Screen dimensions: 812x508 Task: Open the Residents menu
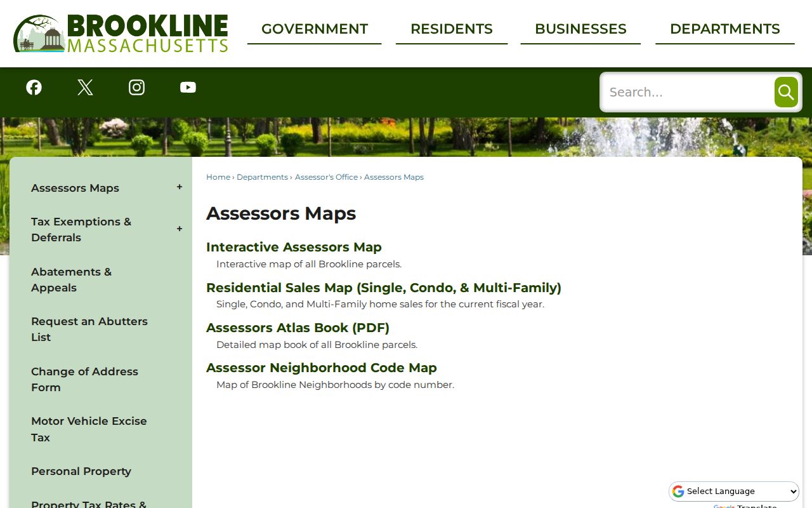coord(452,29)
